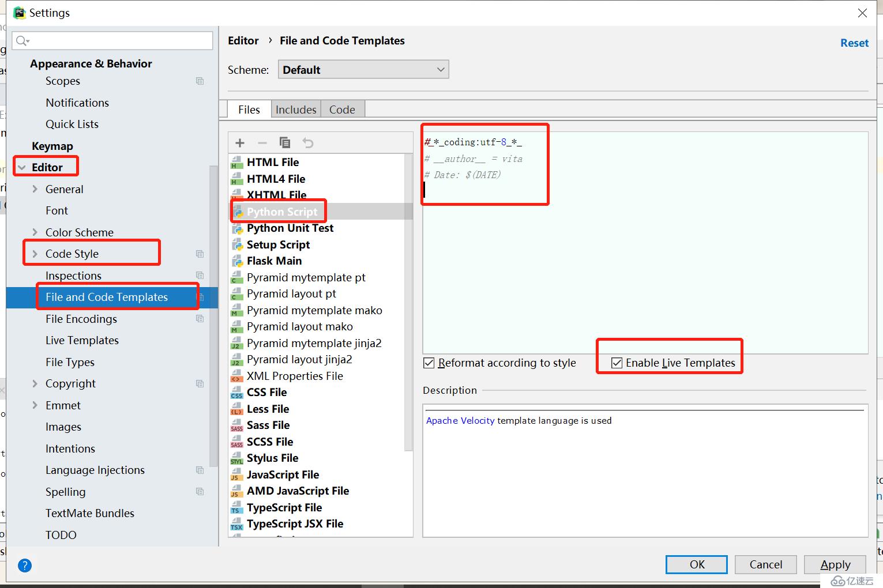Click the TypeScript File icon

pos(236,508)
